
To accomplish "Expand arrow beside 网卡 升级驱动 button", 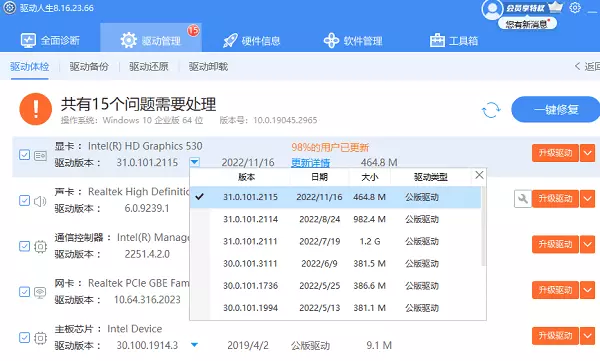I will click(x=587, y=290).
